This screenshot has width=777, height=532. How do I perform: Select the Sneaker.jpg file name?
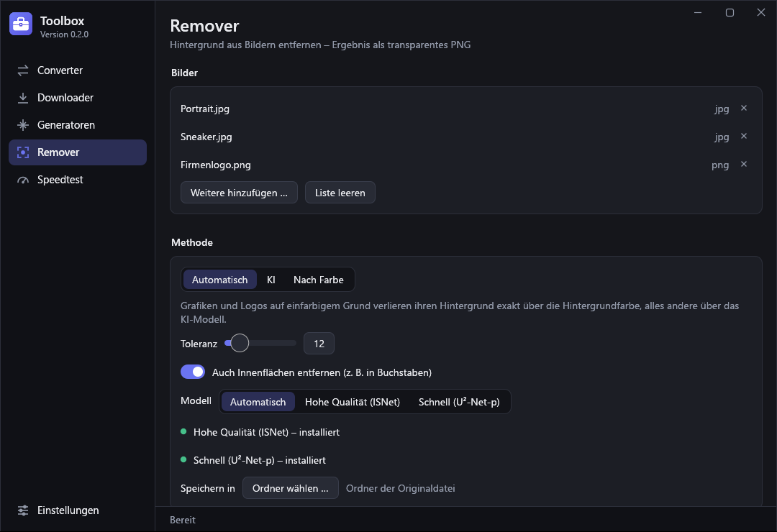pos(206,137)
